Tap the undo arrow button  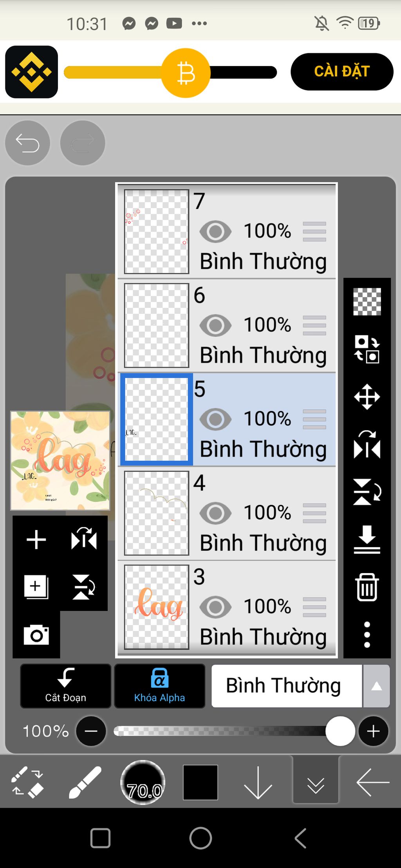pyautogui.click(x=27, y=143)
